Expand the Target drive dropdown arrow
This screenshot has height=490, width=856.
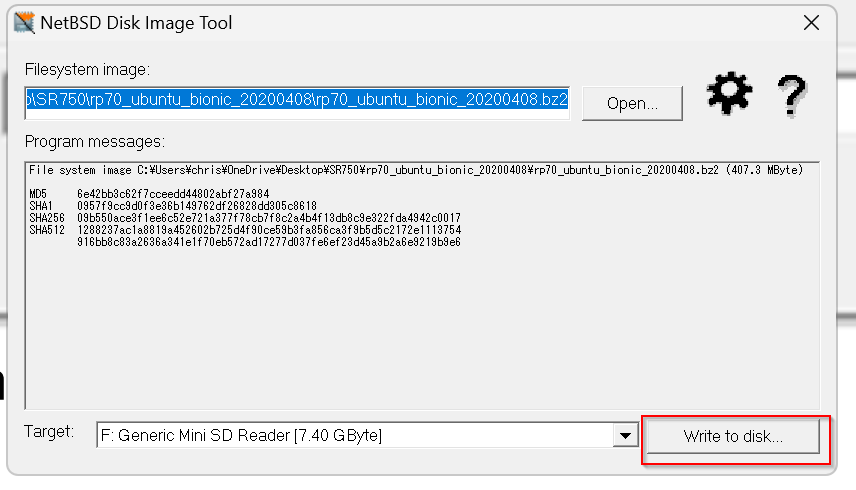point(626,435)
